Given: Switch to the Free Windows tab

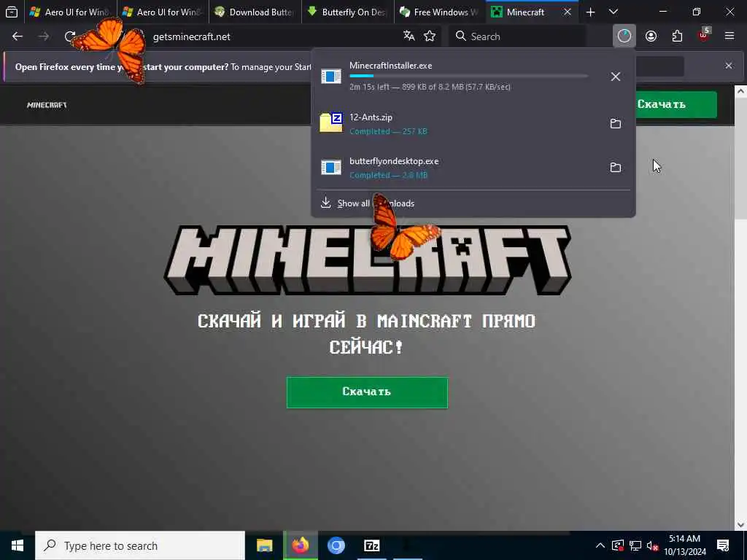Looking at the screenshot, I should [439, 12].
